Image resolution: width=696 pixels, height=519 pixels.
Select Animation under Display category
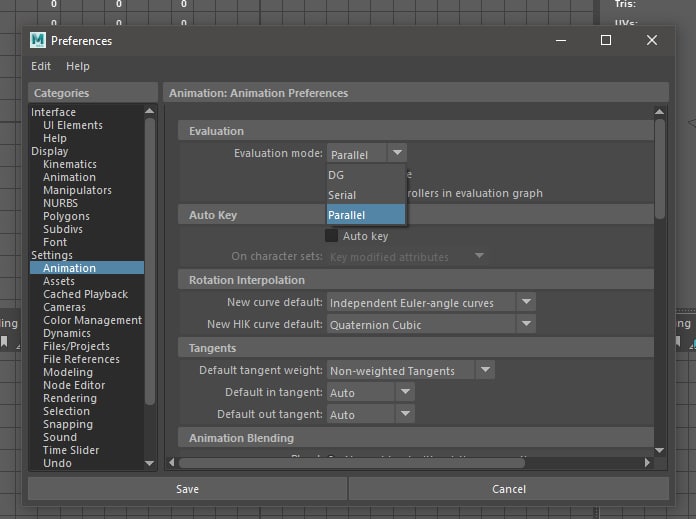point(69,177)
